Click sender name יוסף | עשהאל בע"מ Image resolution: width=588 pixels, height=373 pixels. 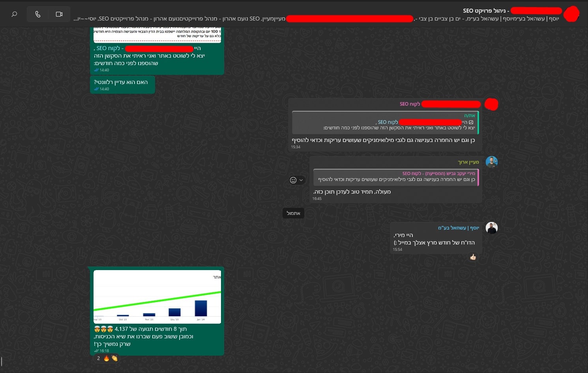(x=458, y=228)
